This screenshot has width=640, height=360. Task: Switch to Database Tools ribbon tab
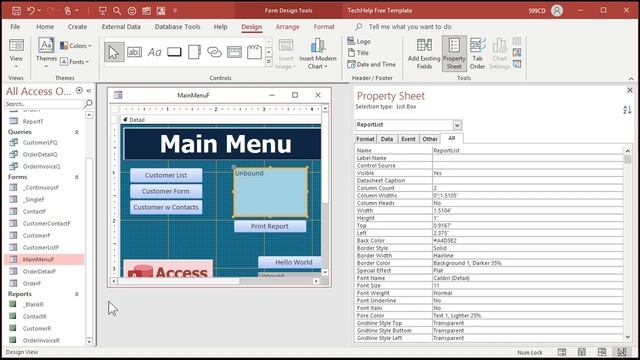(177, 27)
